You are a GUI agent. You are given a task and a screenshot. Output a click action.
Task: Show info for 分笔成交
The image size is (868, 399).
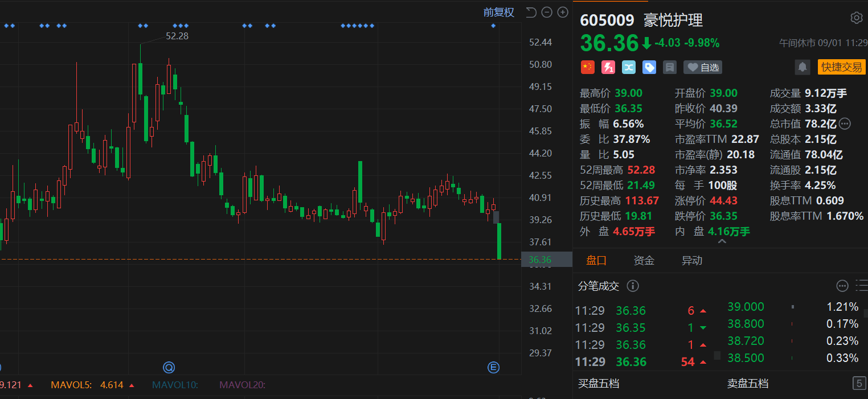[x=633, y=286]
